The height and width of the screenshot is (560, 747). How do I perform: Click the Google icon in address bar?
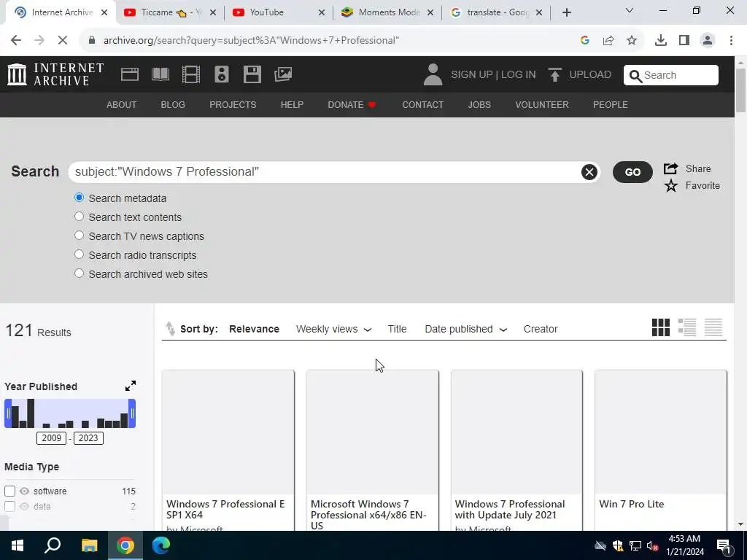585,41
